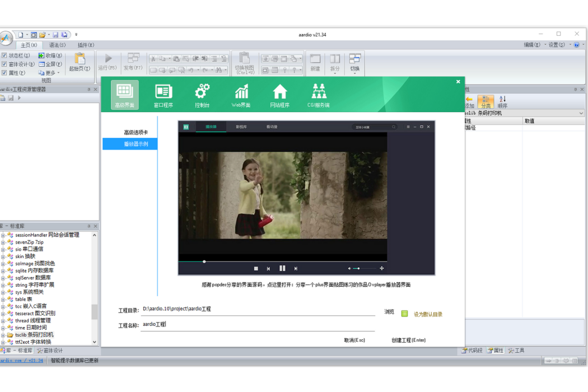
Task: Click the 运行(F5) run button
Action: (108, 62)
